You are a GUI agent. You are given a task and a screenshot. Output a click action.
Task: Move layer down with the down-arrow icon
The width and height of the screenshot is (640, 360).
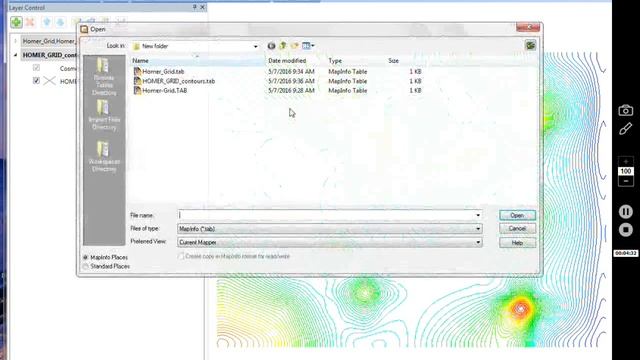(60, 22)
